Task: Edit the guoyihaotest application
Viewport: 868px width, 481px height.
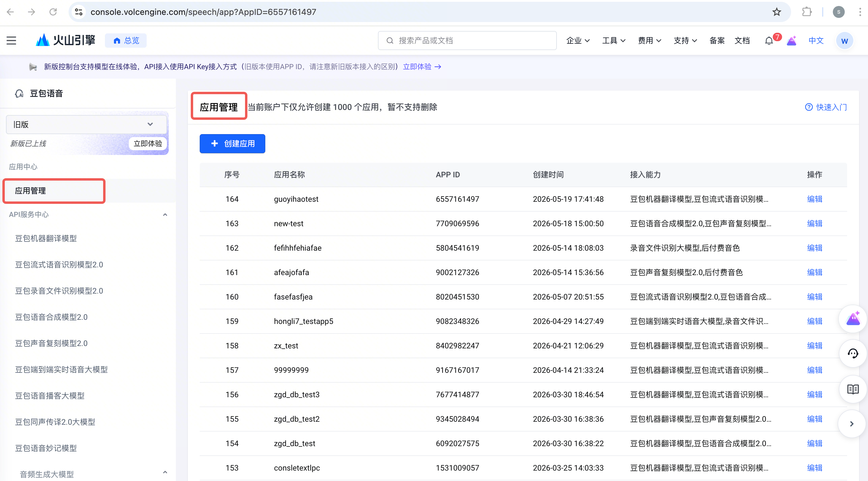Action: click(x=815, y=199)
